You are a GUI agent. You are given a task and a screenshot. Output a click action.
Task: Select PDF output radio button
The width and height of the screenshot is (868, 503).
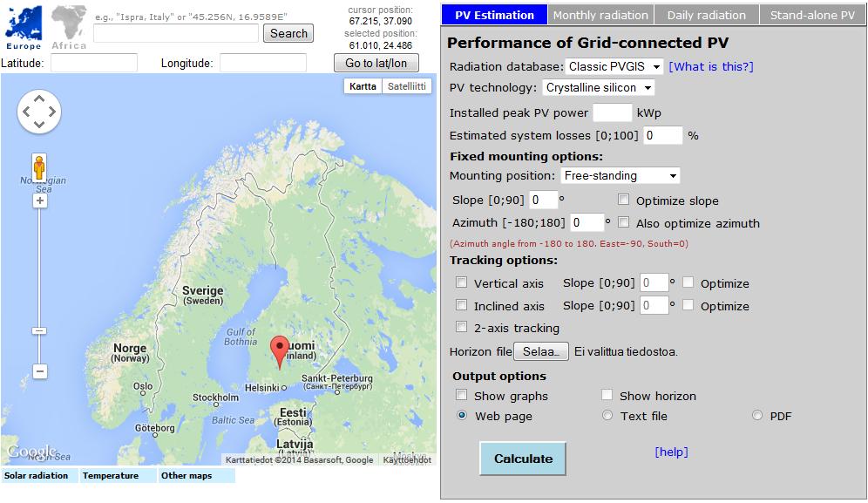(x=757, y=415)
